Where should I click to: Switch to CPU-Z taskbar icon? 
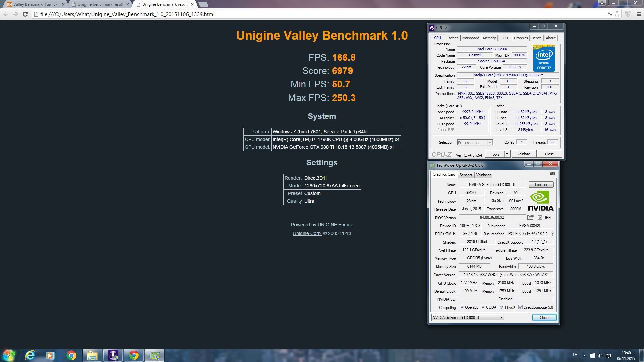tap(113, 355)
